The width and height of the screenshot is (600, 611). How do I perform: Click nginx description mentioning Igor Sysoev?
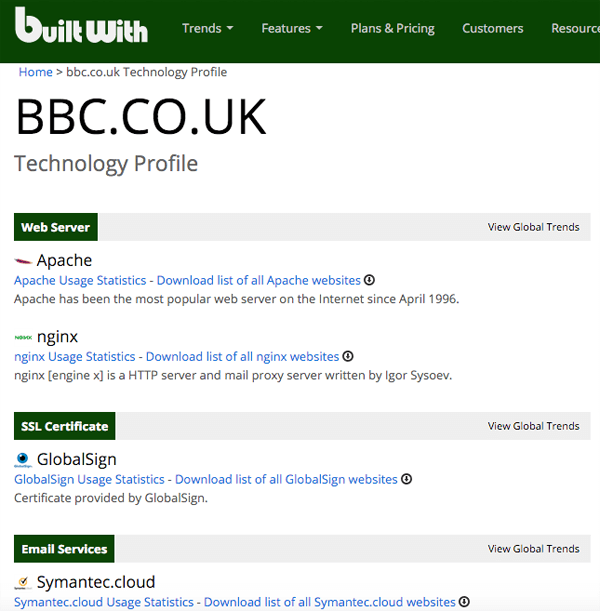click(x=233, y=376)
